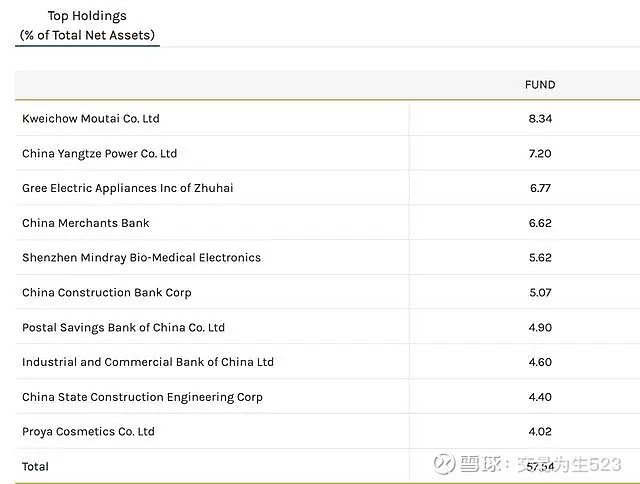
Task: Click the FUND column header
Action: (540, 85)
